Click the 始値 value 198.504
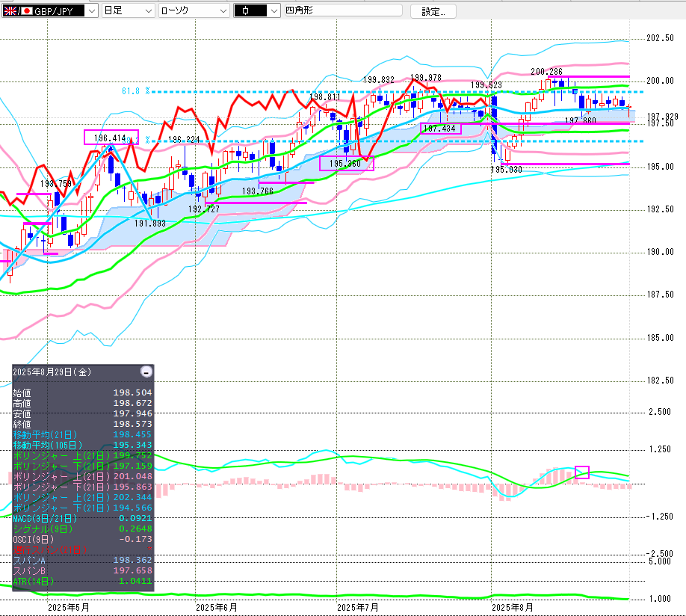The height and width of the screenshot is (616, 686). (132, 392)
